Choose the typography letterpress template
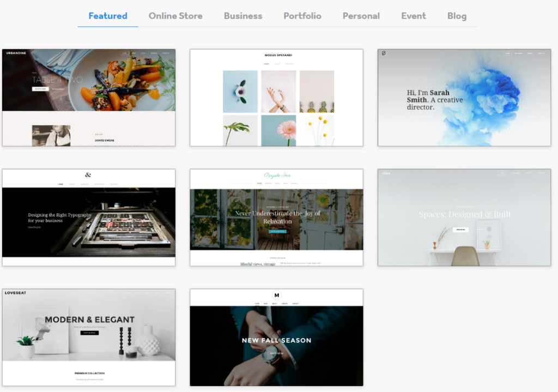 [89, 217]
